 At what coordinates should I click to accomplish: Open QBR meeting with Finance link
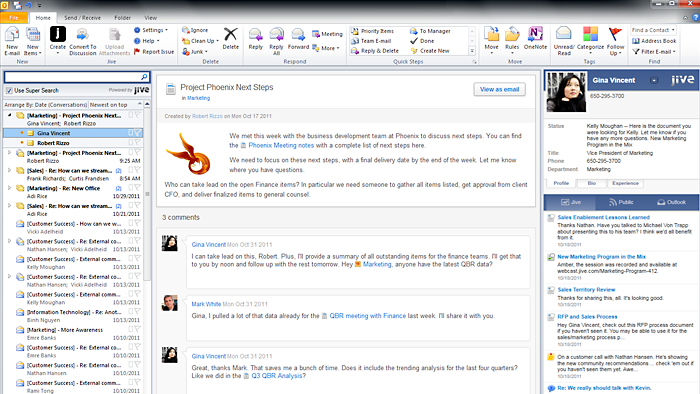point(367,315)
